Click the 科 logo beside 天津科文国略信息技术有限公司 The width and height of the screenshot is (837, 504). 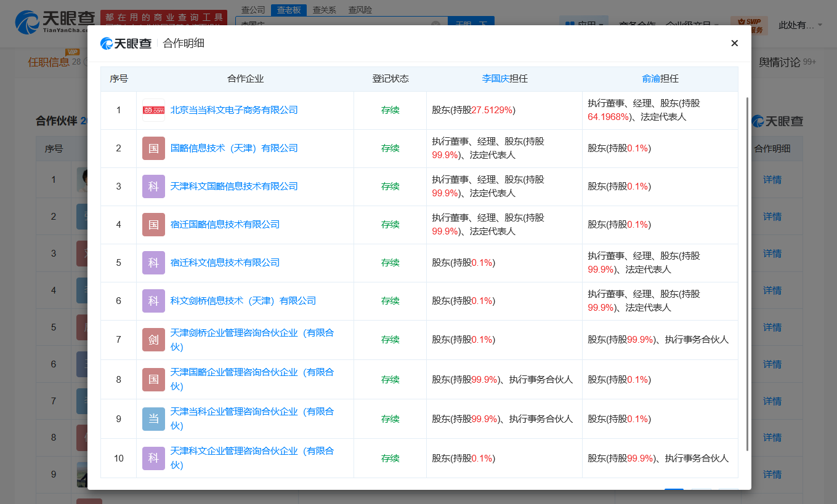click(154, 186)
